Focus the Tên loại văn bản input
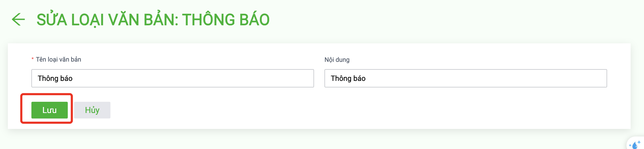This screenshot has height=149, width=644. click(172, 78)
